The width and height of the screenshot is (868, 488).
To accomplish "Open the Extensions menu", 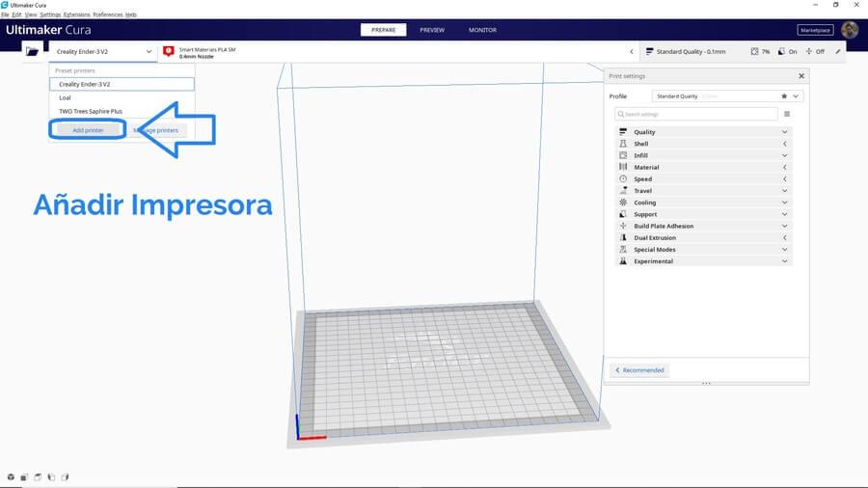I will pos(76,14).
